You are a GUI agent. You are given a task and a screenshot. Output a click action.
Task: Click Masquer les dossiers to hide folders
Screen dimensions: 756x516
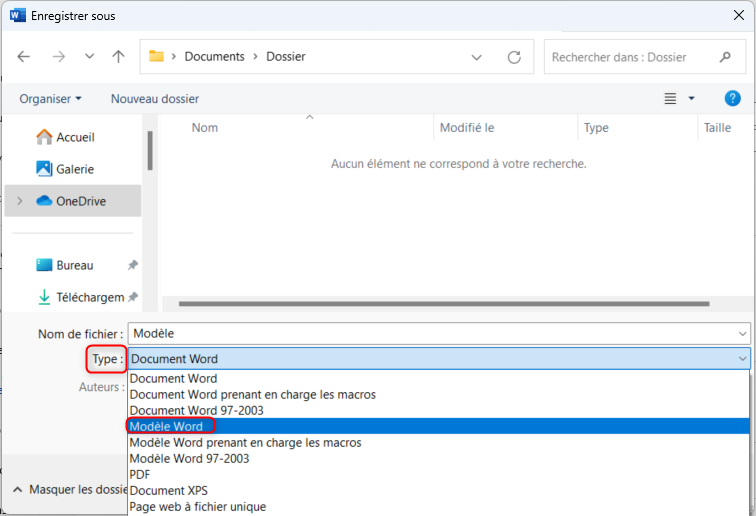[x=72, y=490]
